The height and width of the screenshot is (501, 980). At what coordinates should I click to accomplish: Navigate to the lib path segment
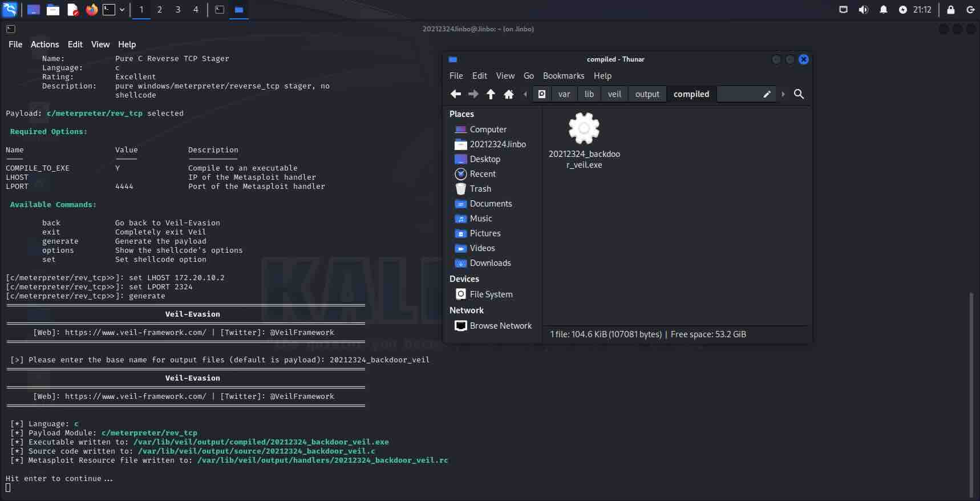point(589,94)
